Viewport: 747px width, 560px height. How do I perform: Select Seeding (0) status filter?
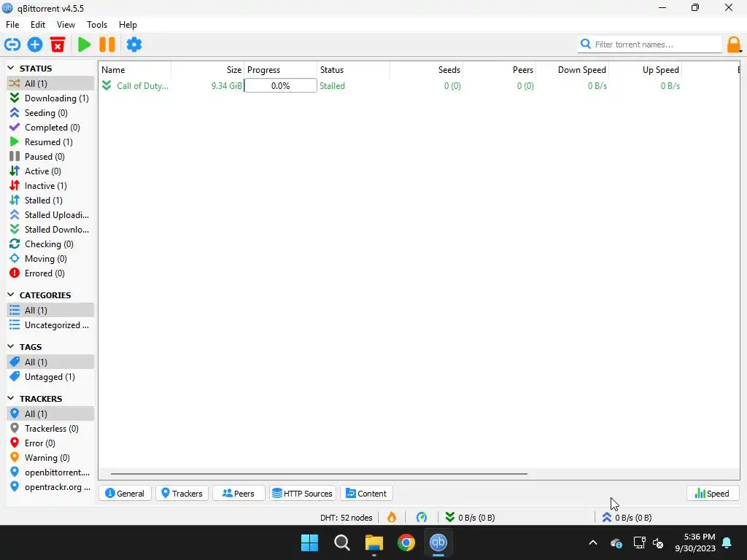point(50,113)
